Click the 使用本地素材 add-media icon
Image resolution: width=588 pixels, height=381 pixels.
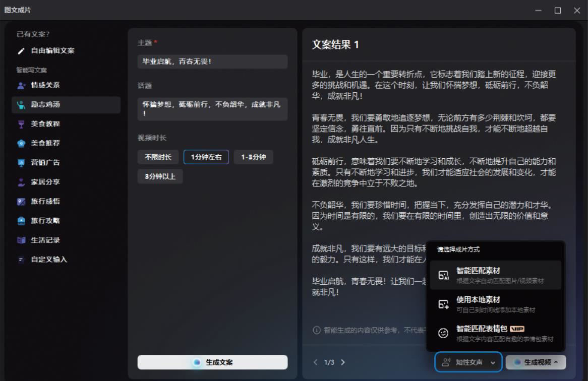(x=443, y=304)
